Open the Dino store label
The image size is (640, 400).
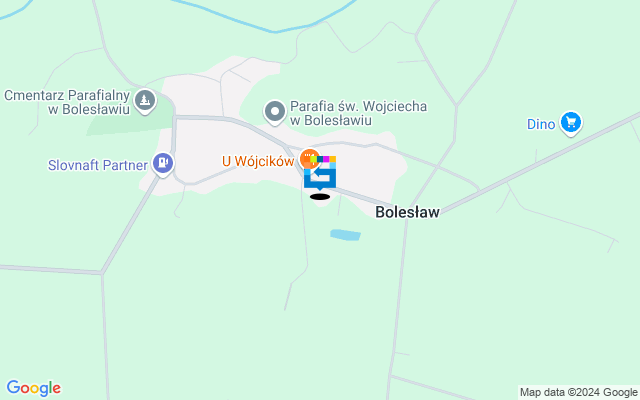click(x=541, y=124)
